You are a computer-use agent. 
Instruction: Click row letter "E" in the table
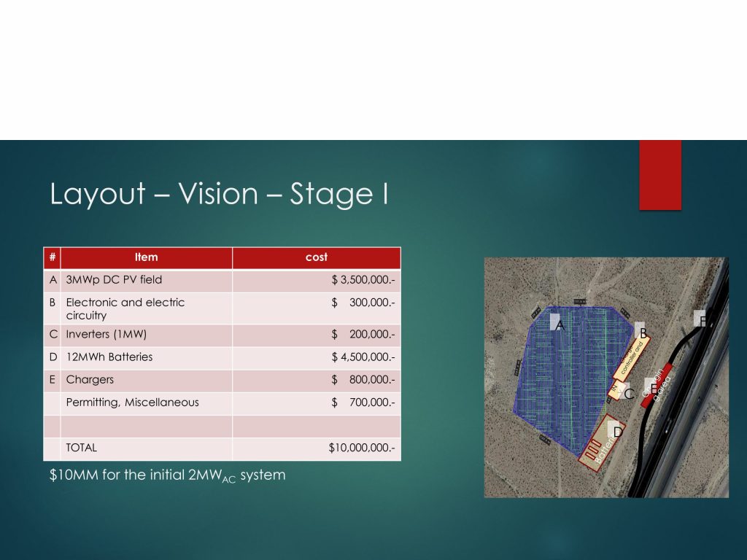tap(53, 380)
